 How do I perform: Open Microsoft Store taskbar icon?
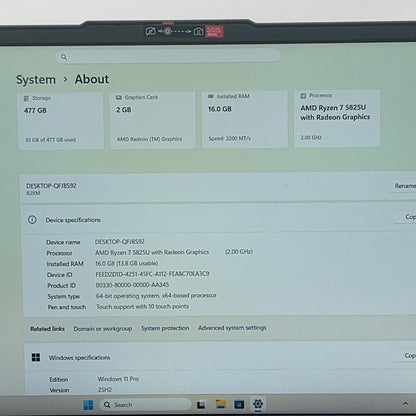tap(239, 405)
